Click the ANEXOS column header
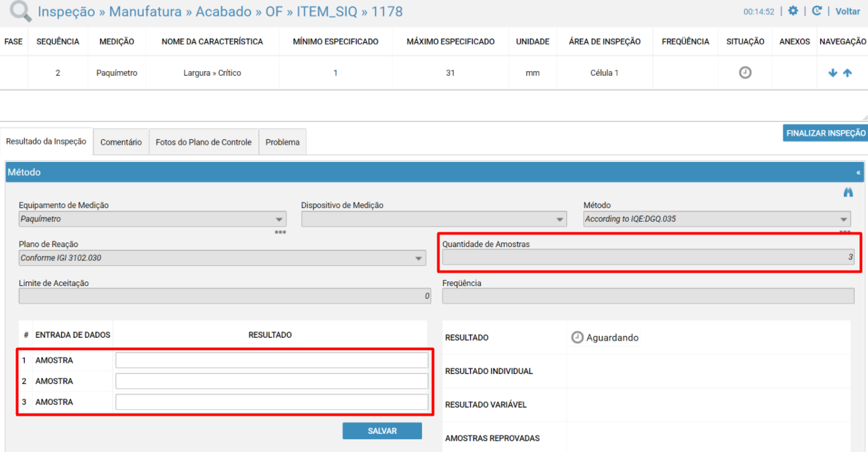868x452 pixels. pyautogui.click(x=795, y=42)
